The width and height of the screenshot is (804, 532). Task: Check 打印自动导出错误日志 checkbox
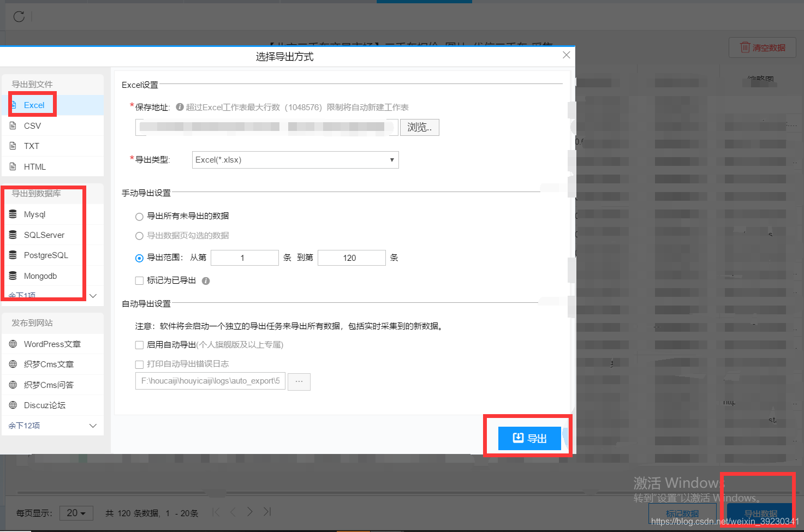[139, 364]
